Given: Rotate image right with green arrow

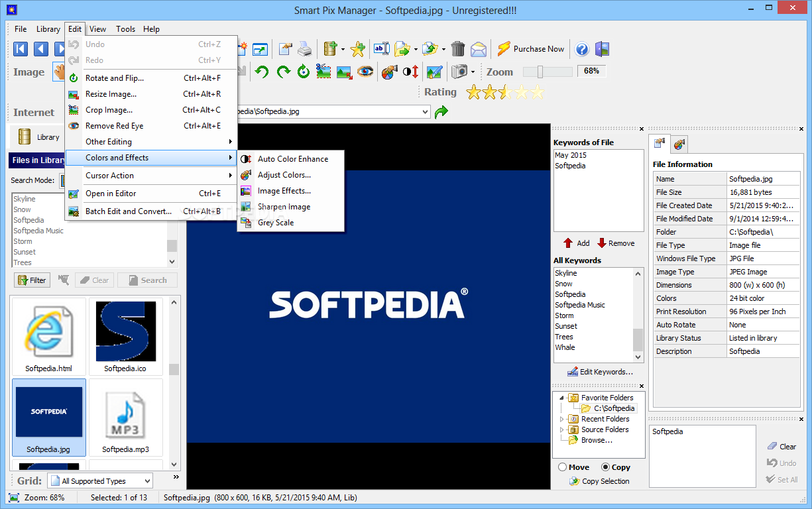Looking at the screenshot, I should tap(283, 72).
